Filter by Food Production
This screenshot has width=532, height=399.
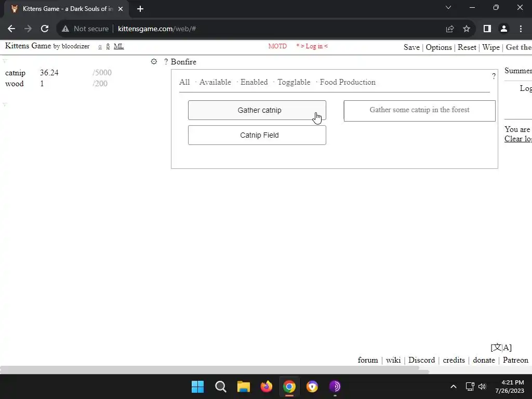(348, 82)
